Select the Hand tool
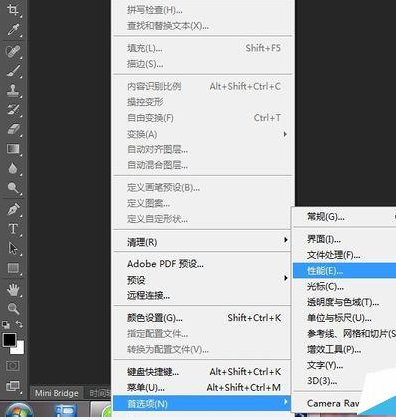Viewport: 396px width, 420px height. point(13,289)
